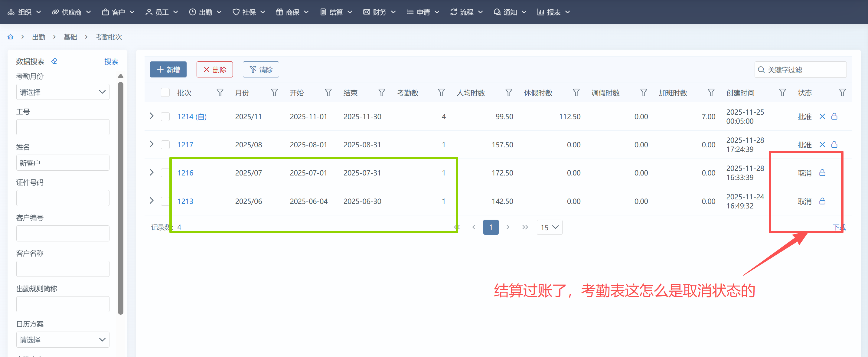
Task: Open the 报表 menu
Action: pos(553,12)
